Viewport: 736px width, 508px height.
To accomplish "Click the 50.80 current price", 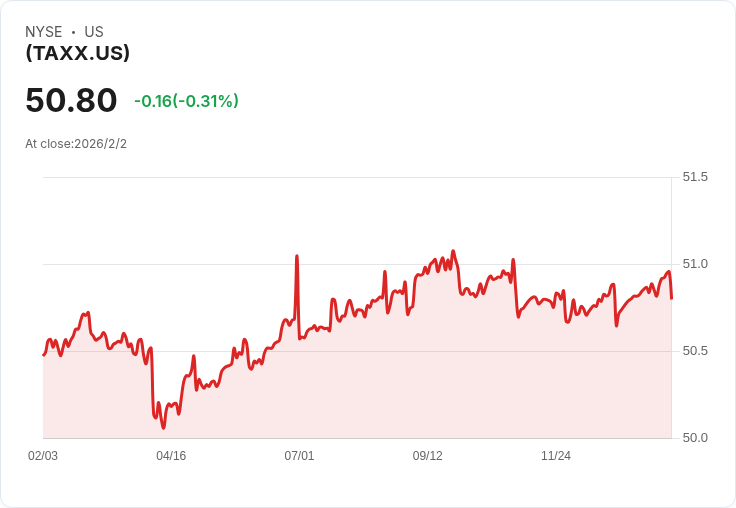I will click(71, 100).
